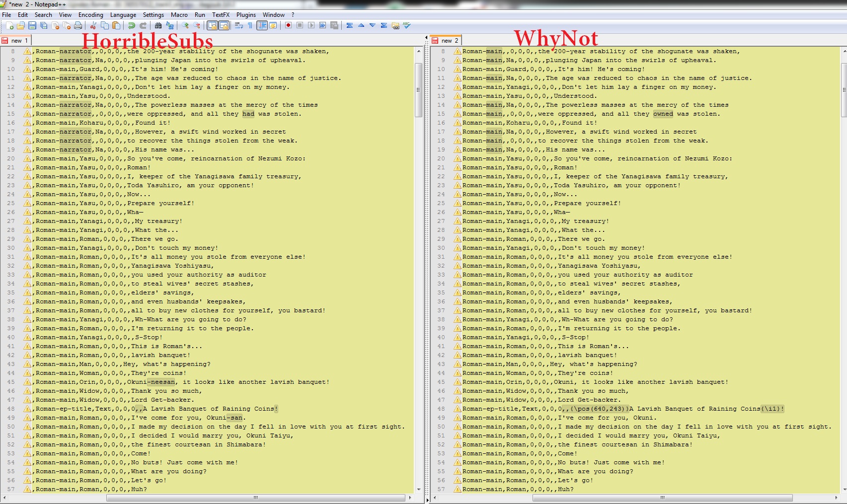The width and height of the screenshot is (847, 504).
Task: Play back the recorded macro
Action: [x=311, y=25]
